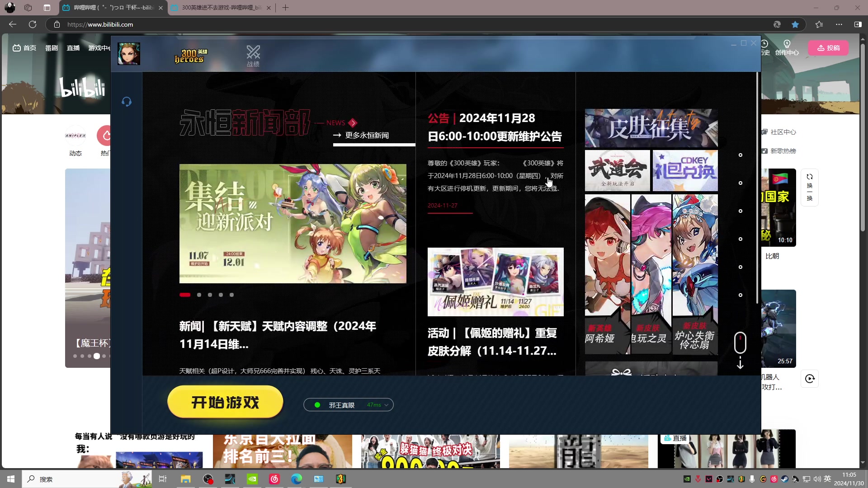Open Microsoft Edge from the taskbar

(x=297, y=479)
